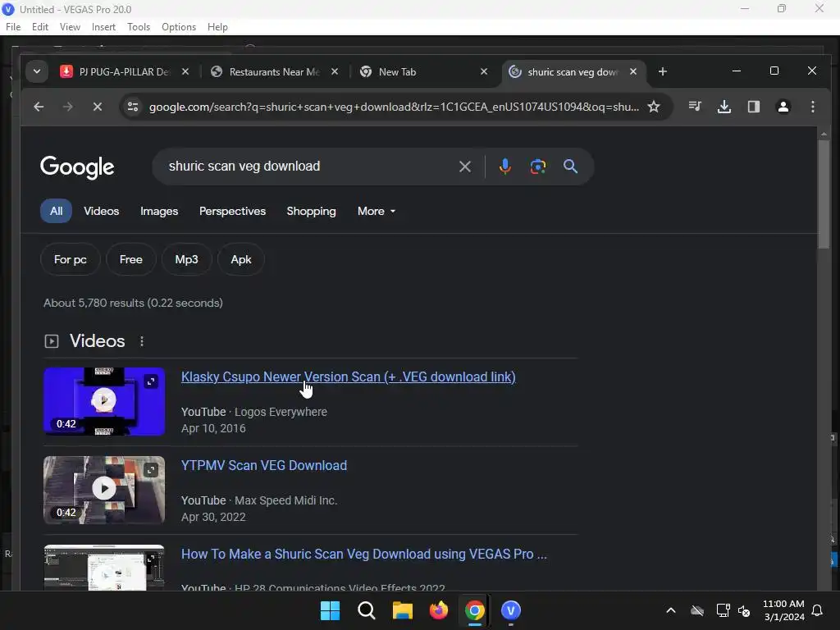Image resolution: width=840 pixels, height=630 pixels.
Task: Search by image with Google Lens
Action: pyautogui.click(x=538, y=167)
